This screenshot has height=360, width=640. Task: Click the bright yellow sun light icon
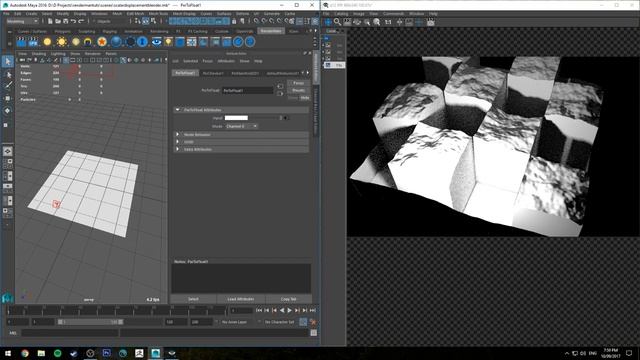click(x=62, y=42)
